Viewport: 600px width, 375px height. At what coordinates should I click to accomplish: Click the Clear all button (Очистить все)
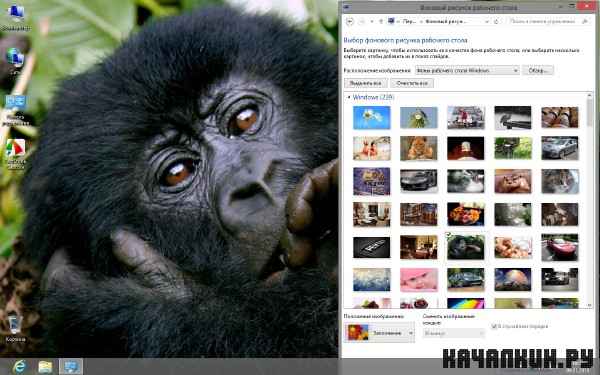[412, 83]
